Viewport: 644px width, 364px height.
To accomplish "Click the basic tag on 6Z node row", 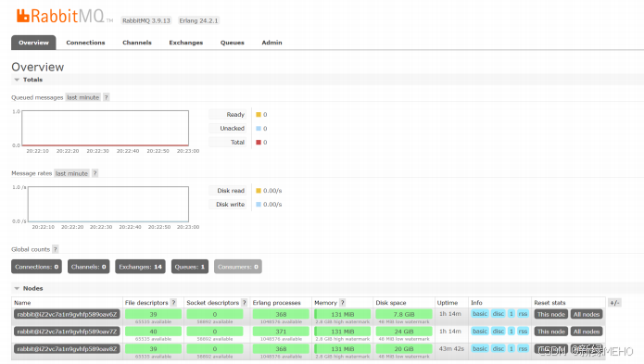I will click(x=480, y=314).
